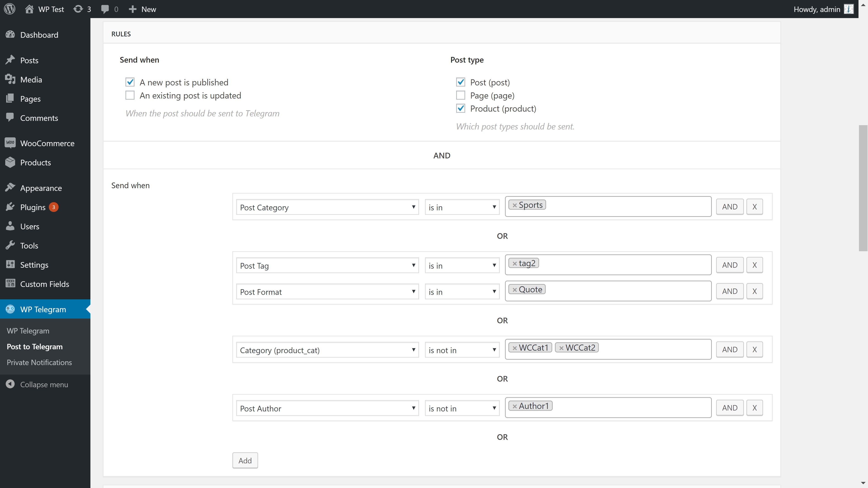Click the Plugins plug icon
The image size is (868, 488).
[x=10, y=207]
